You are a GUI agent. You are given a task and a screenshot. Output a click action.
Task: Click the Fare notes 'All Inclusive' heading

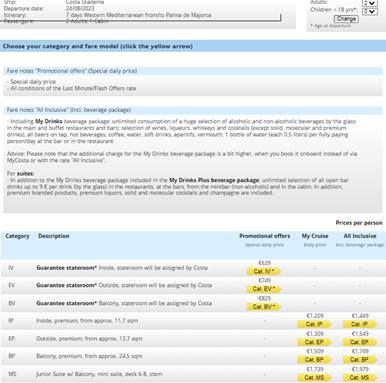click(69, 110)
